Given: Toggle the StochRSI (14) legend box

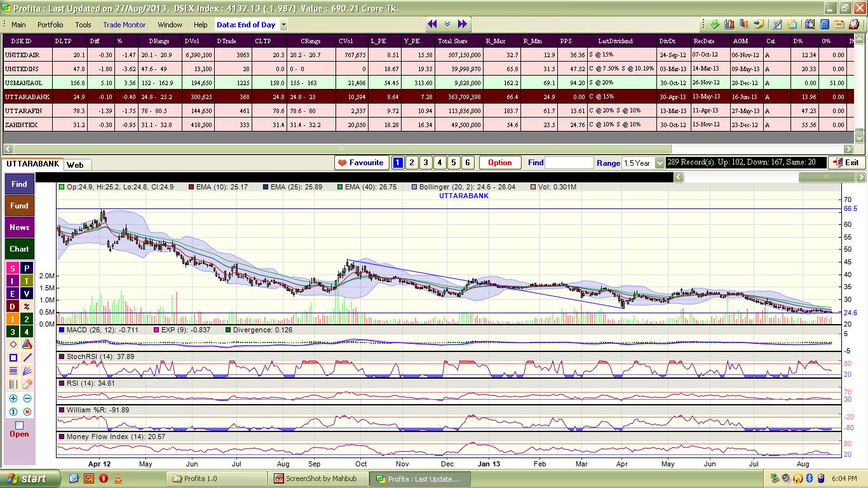Looking at the screenshot, I should [62, 356].
